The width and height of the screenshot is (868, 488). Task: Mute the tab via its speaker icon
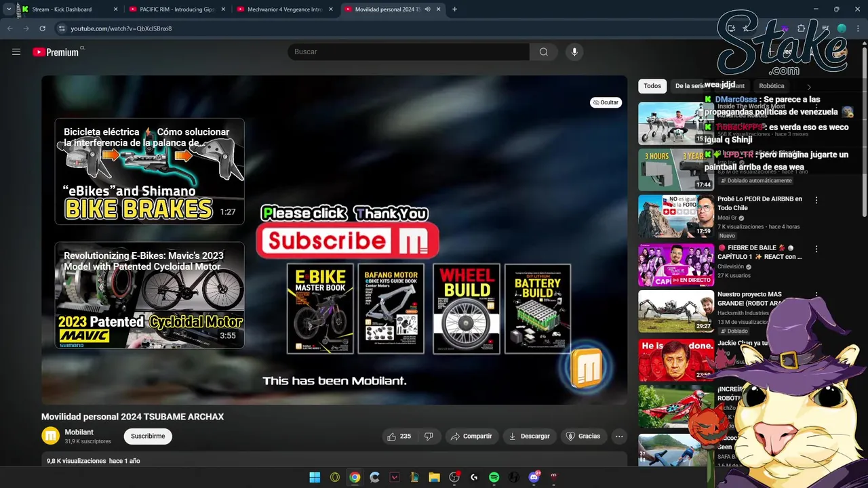click(x=427, y=9)
